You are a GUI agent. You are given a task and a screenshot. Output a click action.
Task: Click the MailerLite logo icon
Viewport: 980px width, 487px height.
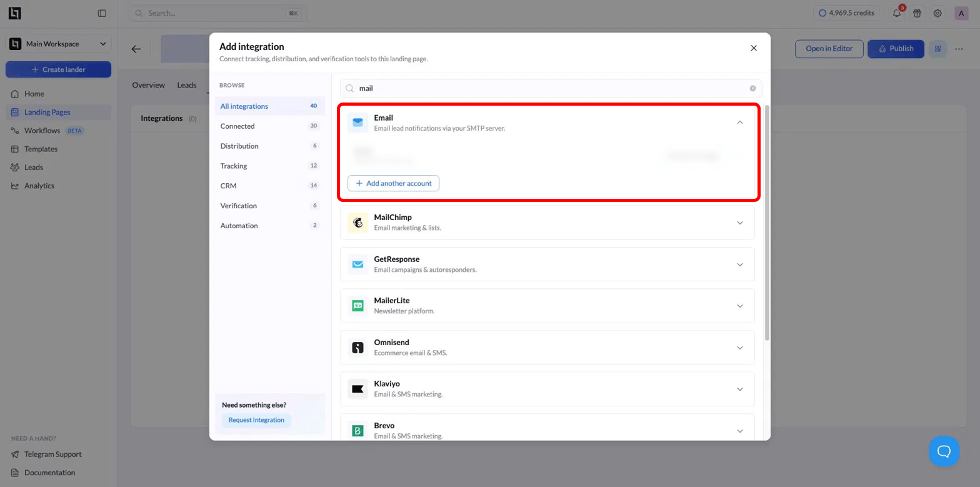click(x=357, y=306)
